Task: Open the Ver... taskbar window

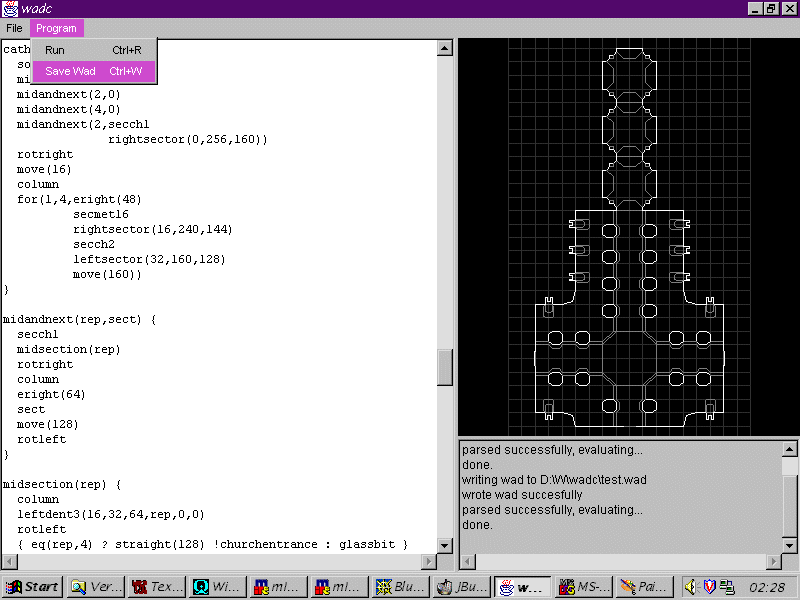Action: (x=96, y=587)
